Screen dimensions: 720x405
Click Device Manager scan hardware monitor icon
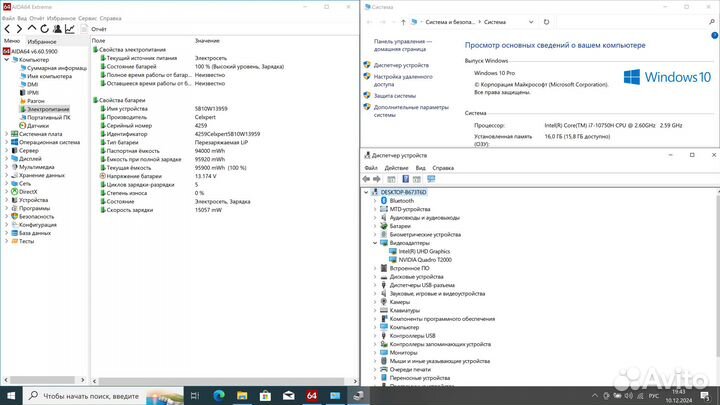coord(431,179)
